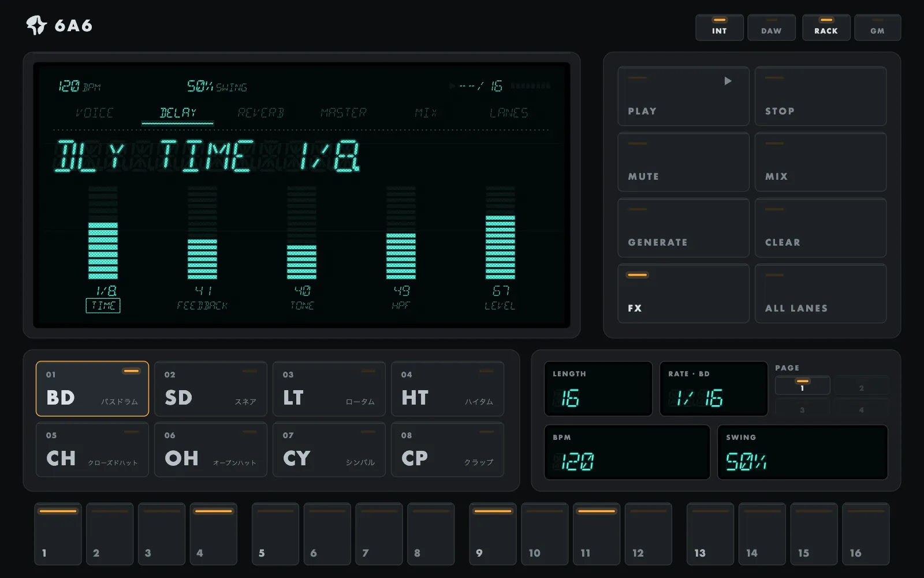The image size is (924, 578).
Task: Toggle step 4 in the sequencer
Action: tap(214, 534)
